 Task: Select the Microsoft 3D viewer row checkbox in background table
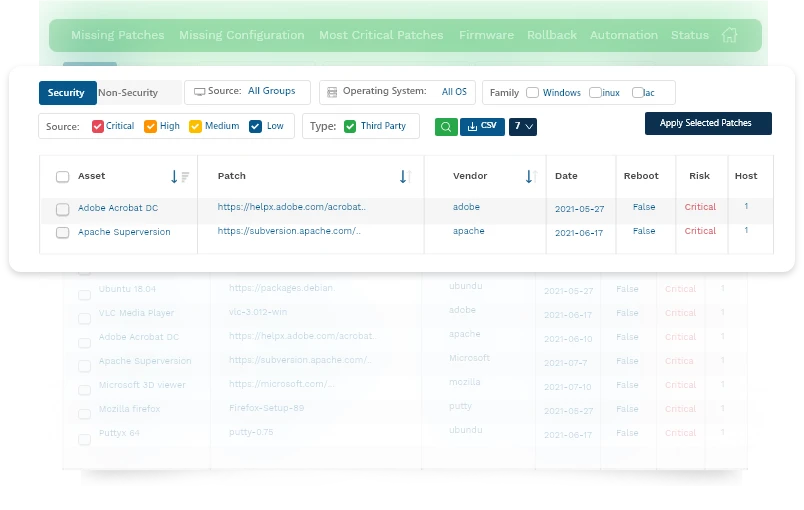(84, 391)
